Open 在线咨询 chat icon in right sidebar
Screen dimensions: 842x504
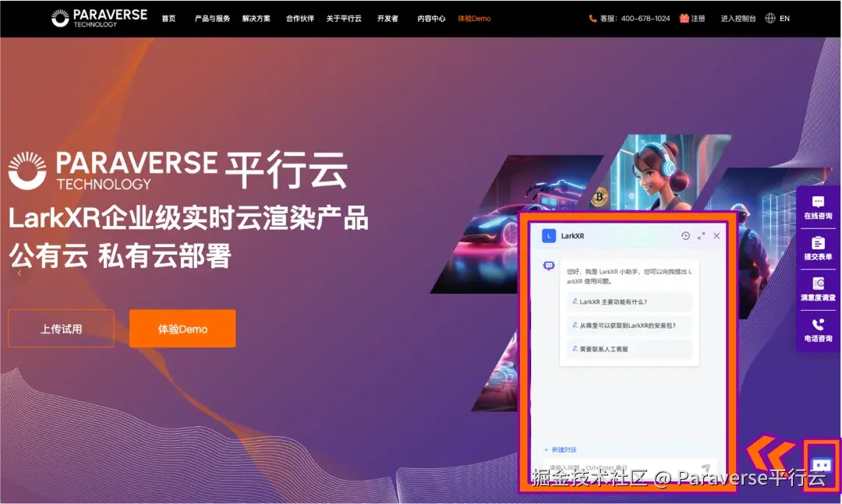point(818,207)
